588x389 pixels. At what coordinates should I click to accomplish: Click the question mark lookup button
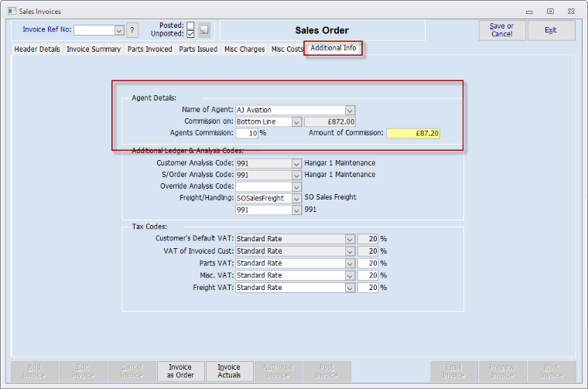click(x=132, y=30)
